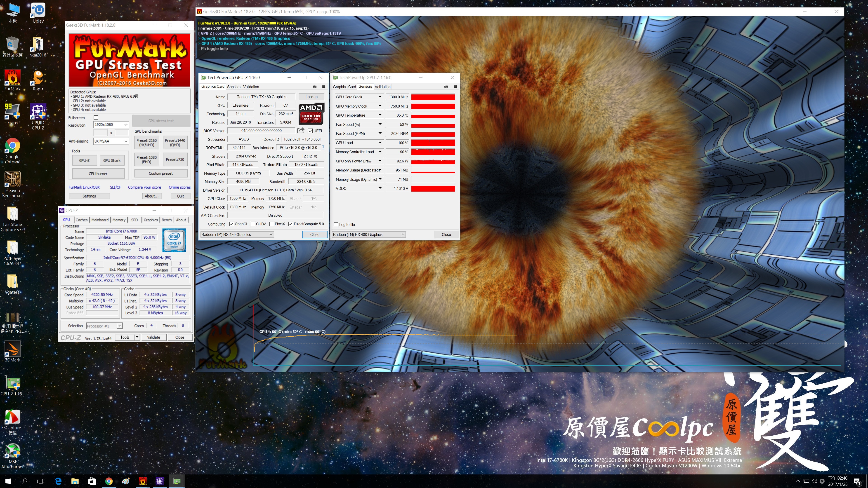This screenshot has height=488, width=868.
Task: Click the BIOS Version value field
Action: coord(262,131)
